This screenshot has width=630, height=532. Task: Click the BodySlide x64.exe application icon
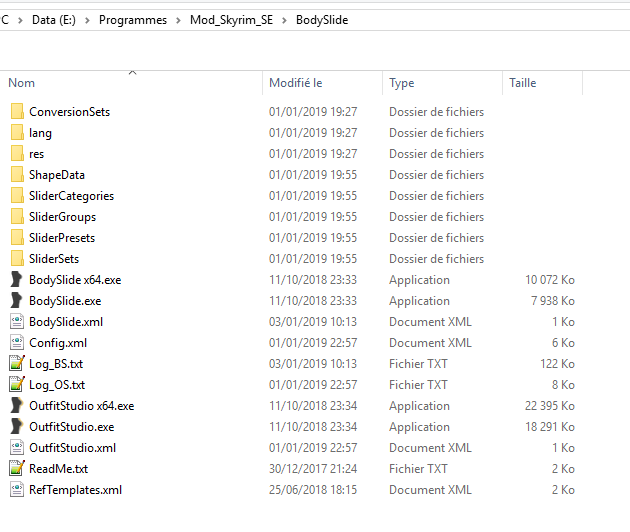click(x=16, y=280)
